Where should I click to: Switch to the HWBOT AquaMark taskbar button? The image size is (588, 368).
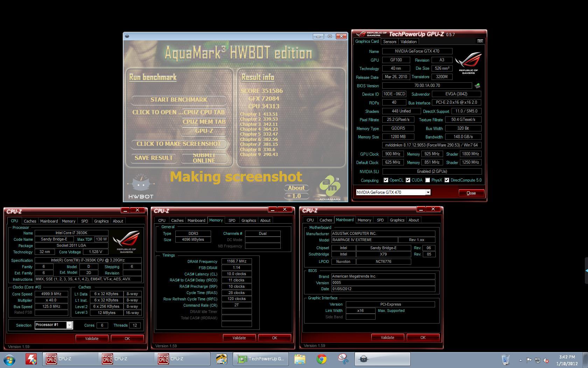383,359
